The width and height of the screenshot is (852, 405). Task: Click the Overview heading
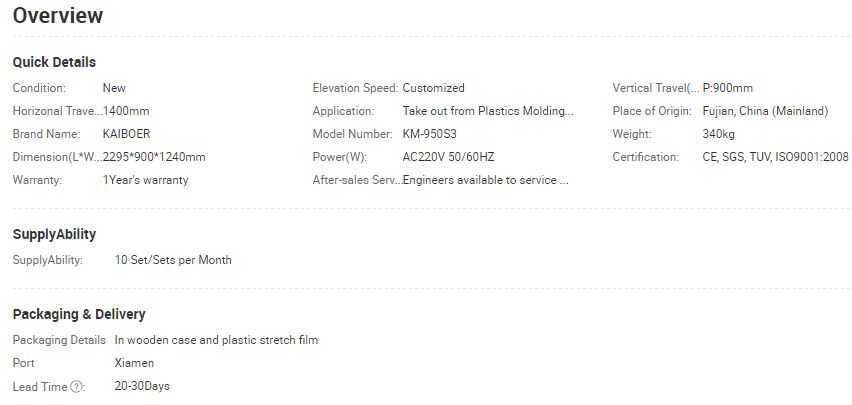coord(58,15)
